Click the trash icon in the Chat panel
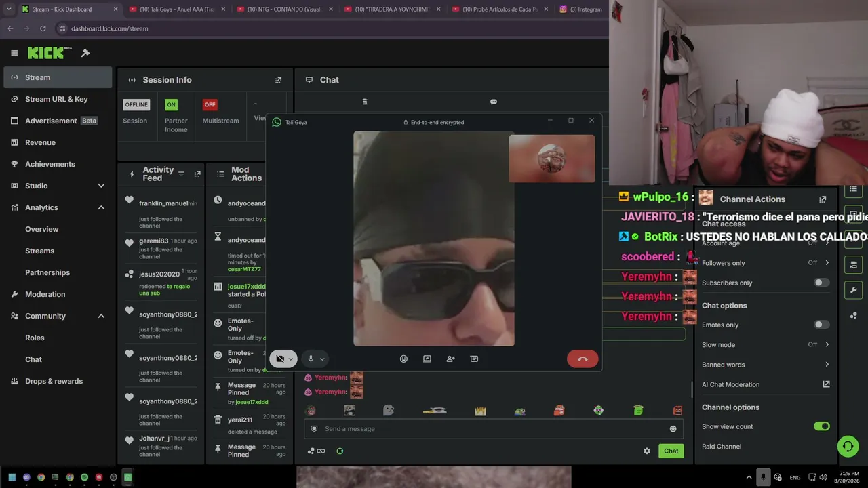The height and width of the screenshot is (488, 868). click(365, 102)
